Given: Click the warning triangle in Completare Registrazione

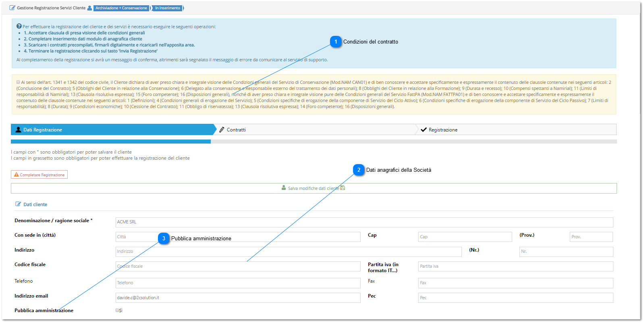Looking at the screenshot, I should (17, 175).
